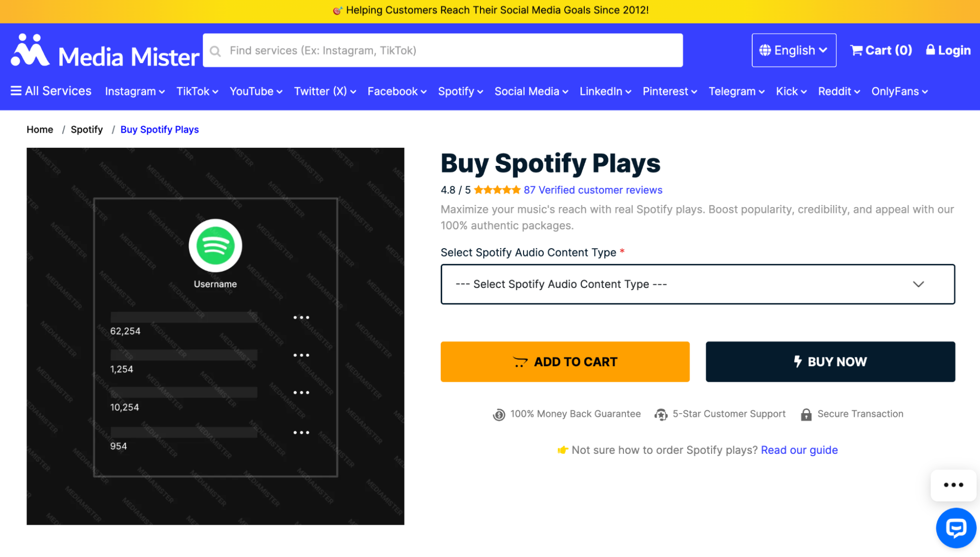The image size is (980, 557).
Task: Click the Login lock icon
Action: point(930,50)
